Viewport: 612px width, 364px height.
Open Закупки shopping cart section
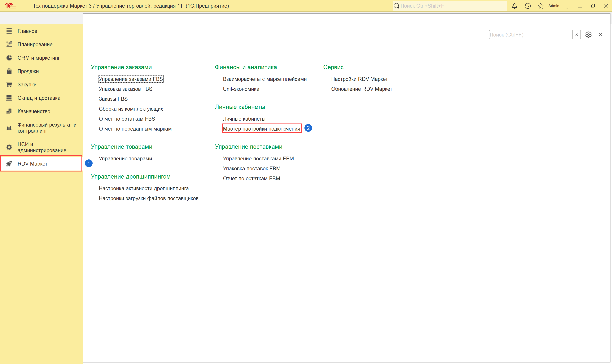click(27, 85)
